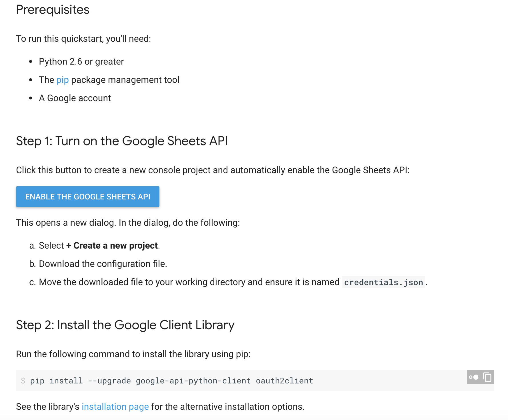
Task: Open the pip link in prerequisites
Action: coord(63,80)
